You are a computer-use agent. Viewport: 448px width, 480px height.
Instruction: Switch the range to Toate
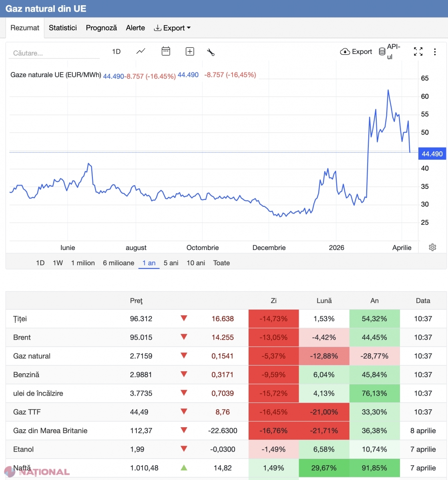coord(221,263)
